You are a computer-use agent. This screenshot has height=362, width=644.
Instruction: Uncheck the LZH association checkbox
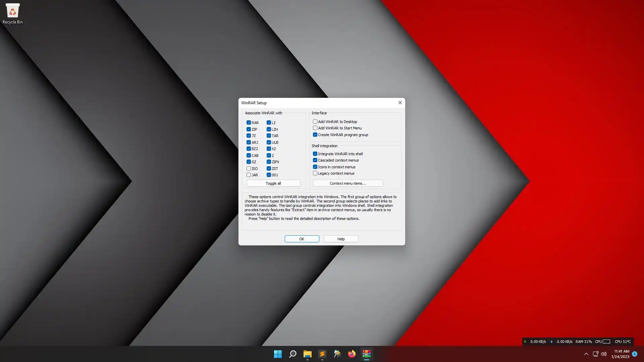269,129
